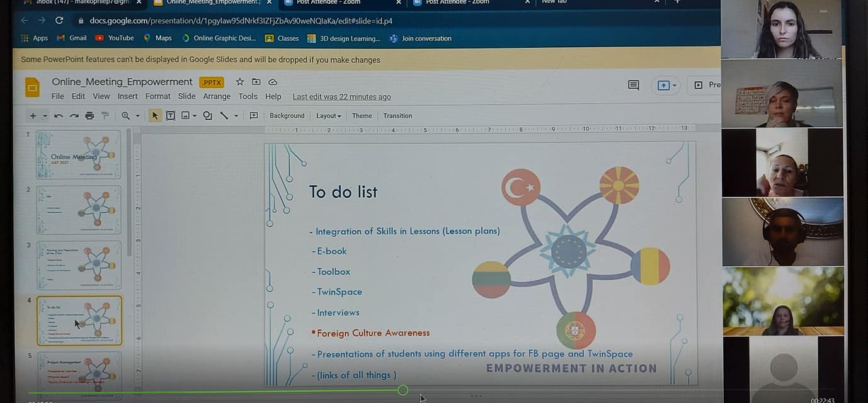Open the Slide menu
Viewport: 868px width, 403px height.
(186, 96)
